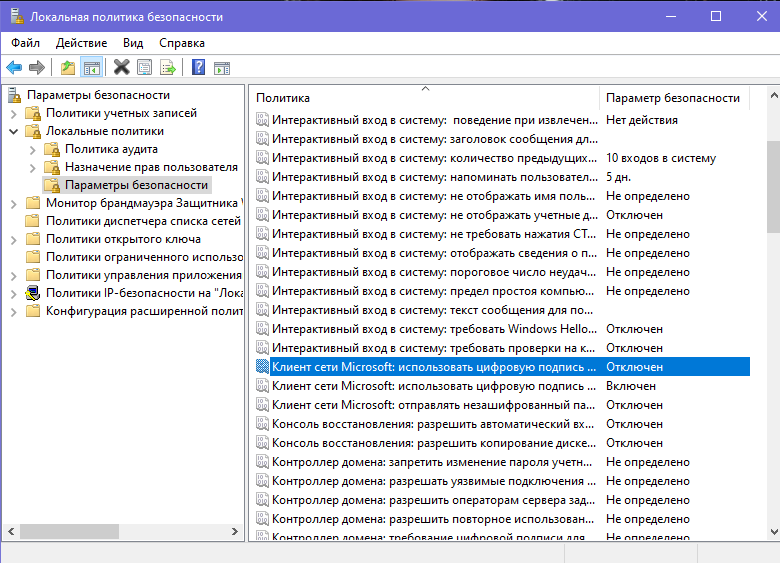The height and width of the screenshot is (563, 780).
Task: Click the policy list vertical scrollbar thumb
Action: click(774, 186)
